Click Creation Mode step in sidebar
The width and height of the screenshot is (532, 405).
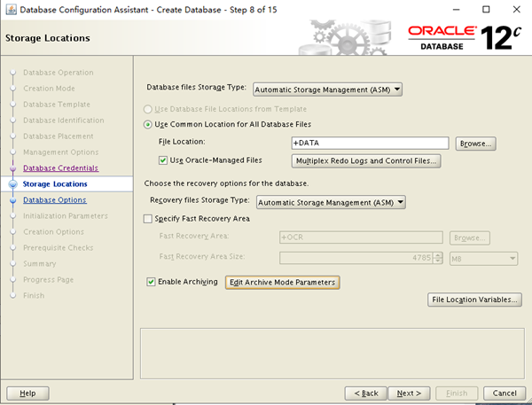[49, 89]
